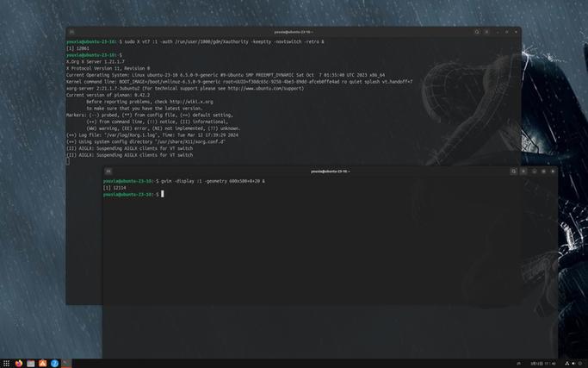Focus the back terminal title bar
The width and height of the screenshot is (588, 368).
pyautogui.click(x=294, y=32)
